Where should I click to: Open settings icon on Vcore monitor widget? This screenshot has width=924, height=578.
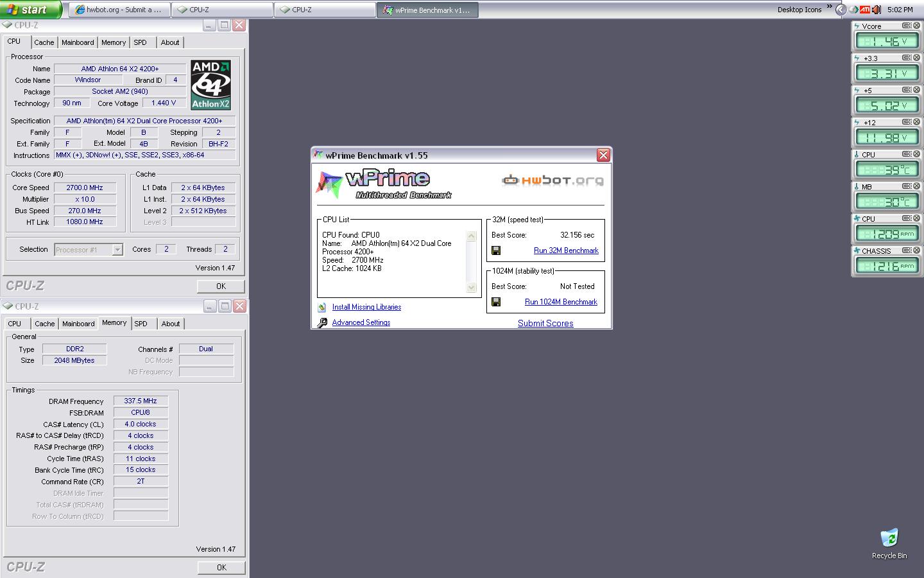coord(907,26)
